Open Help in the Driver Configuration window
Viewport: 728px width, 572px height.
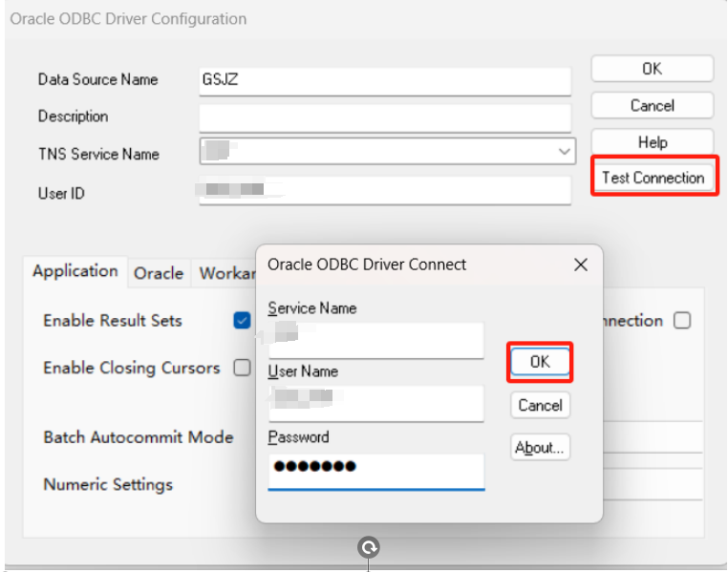(652, 142)
